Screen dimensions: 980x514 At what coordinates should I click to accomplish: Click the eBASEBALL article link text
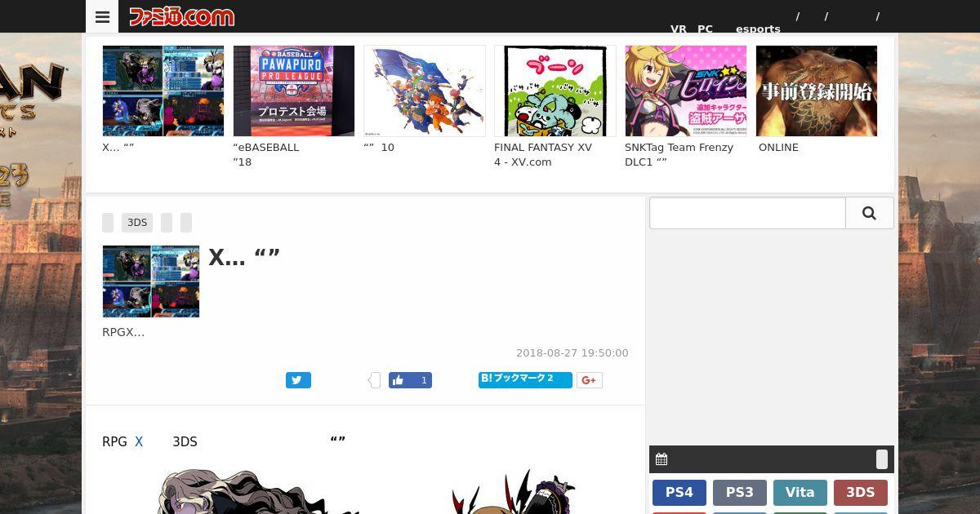[x=266, y=154]
